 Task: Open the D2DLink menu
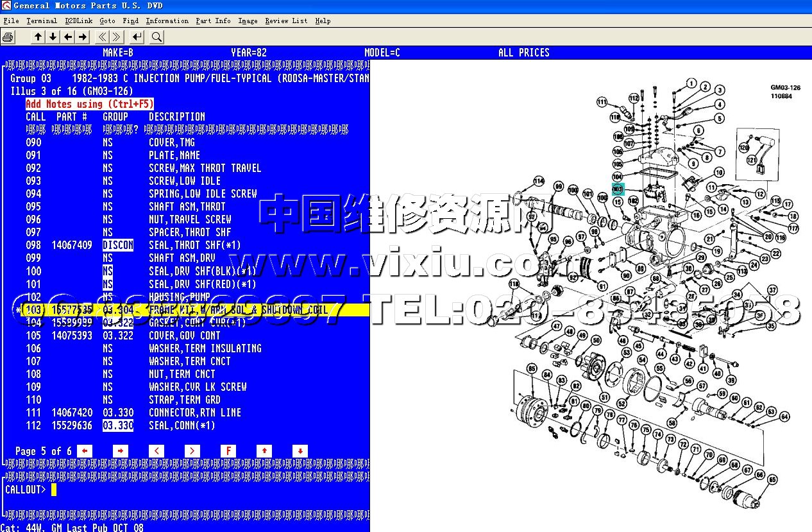pyautogui.click(x=78, y=21)
